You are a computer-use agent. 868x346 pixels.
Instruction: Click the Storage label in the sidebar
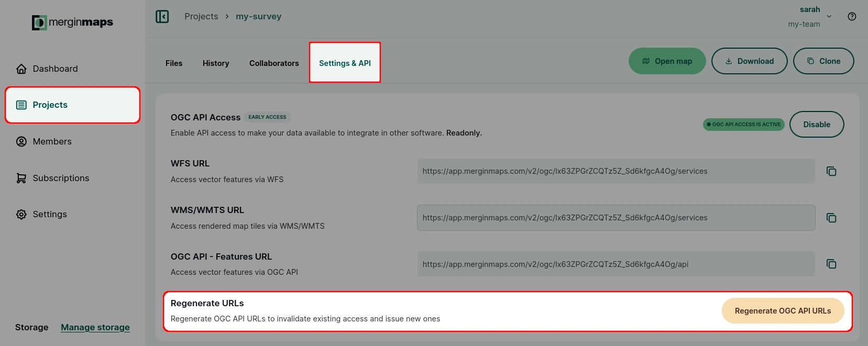31,327
